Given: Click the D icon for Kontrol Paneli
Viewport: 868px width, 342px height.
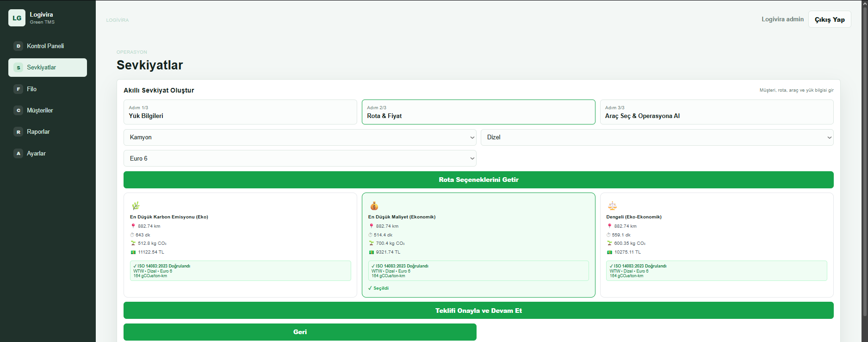Looking at the screenshot, I should (19, 46).
